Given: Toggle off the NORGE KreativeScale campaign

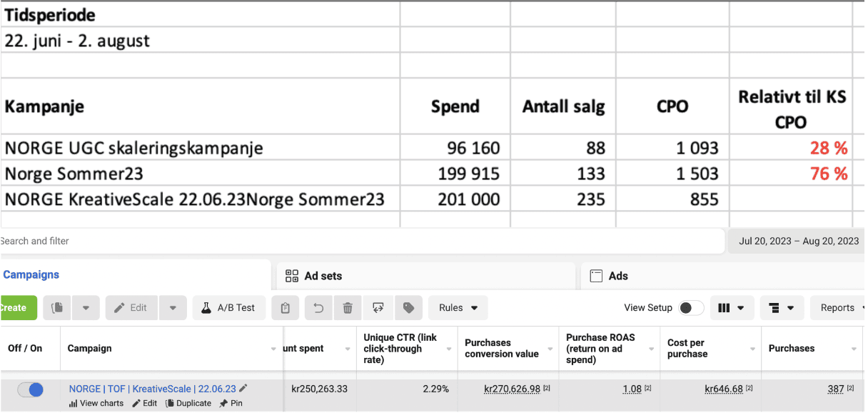Looking at the screenshot, I should [31, 389].
